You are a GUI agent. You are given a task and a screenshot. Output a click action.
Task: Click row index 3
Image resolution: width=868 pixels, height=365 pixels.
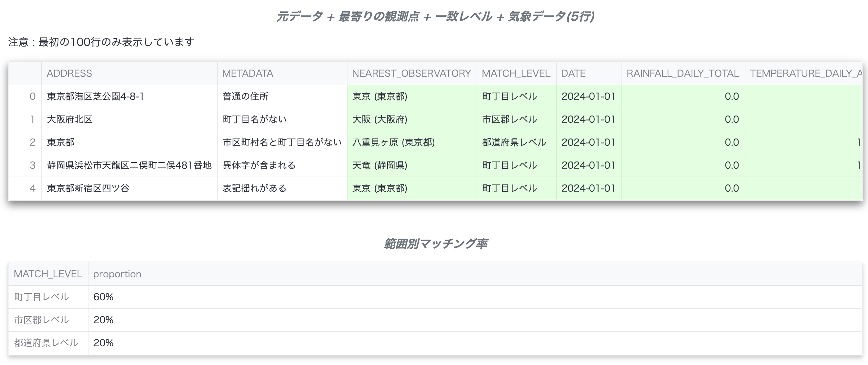pyautogui.click(x=25, y=165)
